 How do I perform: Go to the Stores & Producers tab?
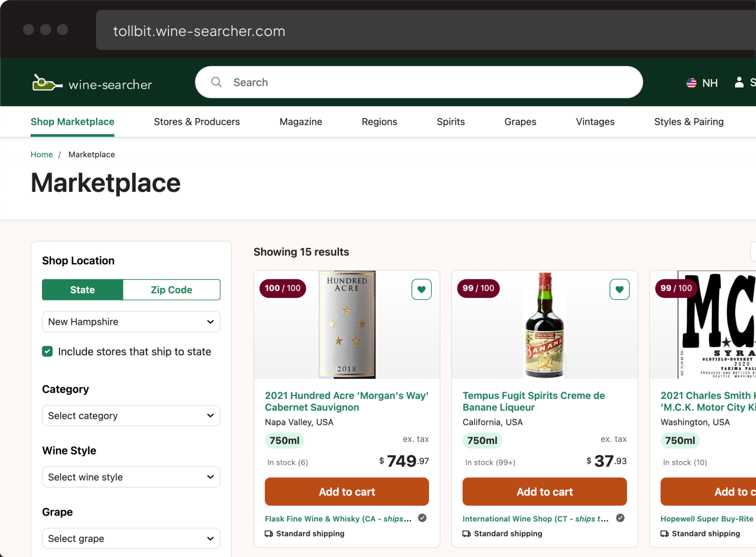point(196,122)
